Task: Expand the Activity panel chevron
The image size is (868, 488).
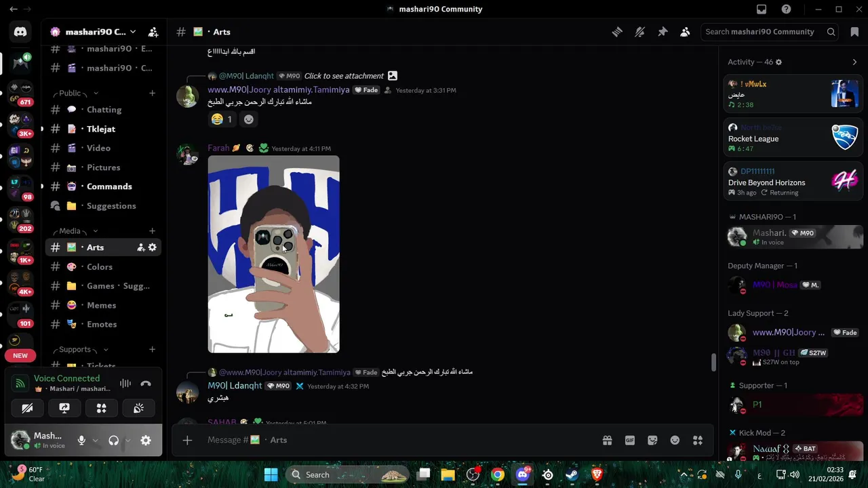Action: [x=854, y=62]
